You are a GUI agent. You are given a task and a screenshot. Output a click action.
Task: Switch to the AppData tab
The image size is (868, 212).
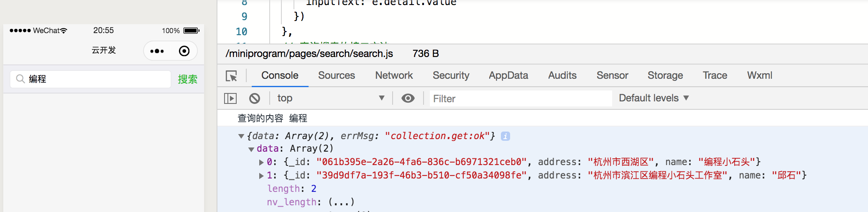[x=508, y=75]
